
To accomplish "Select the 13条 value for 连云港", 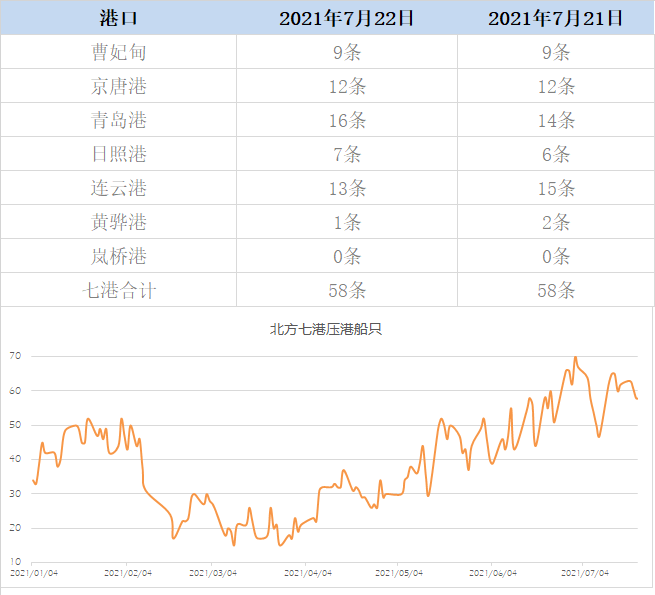I will (x=347, y=188).
